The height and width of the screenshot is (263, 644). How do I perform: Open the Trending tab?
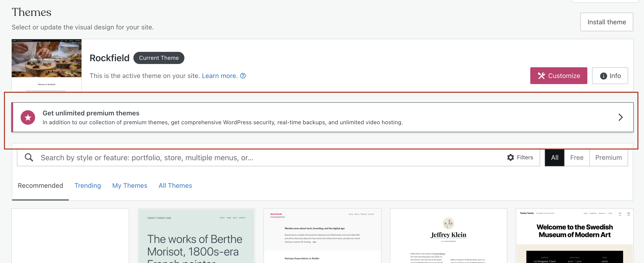(88, 185)
